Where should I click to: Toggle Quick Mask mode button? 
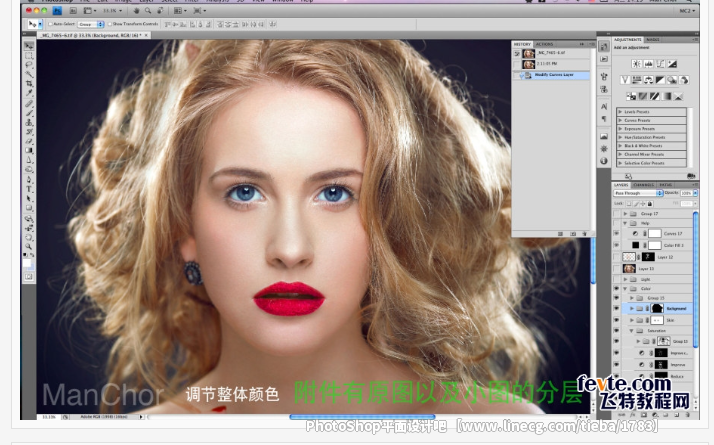click(x=29, y=276)
